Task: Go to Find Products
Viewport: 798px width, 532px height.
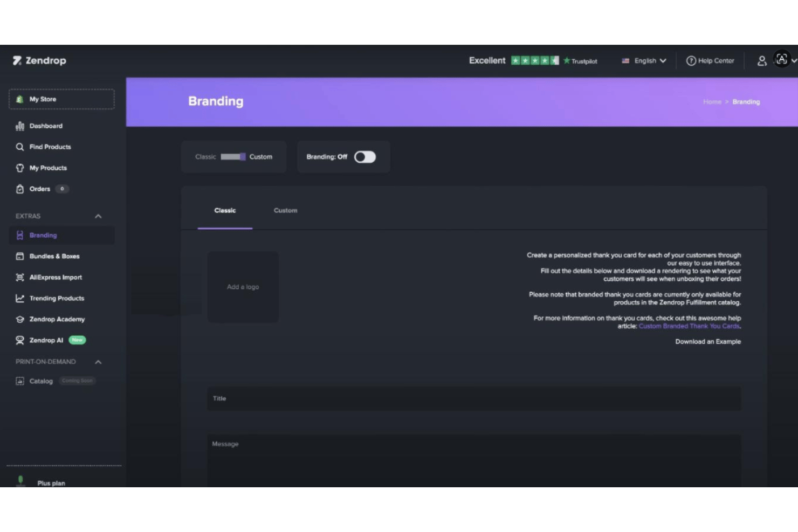Action: (50, 147)
